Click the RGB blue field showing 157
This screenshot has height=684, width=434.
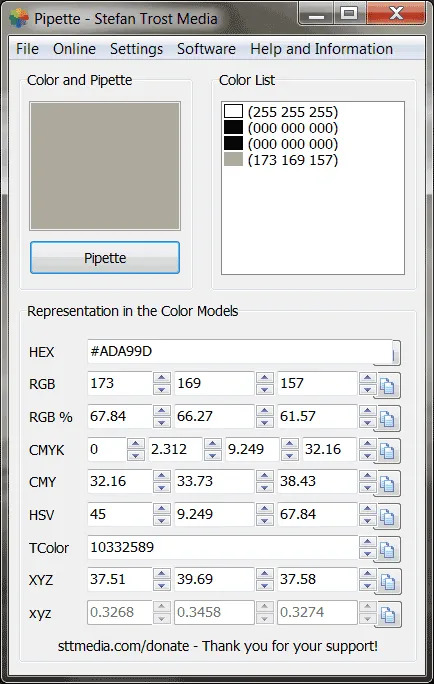point(317,383)
